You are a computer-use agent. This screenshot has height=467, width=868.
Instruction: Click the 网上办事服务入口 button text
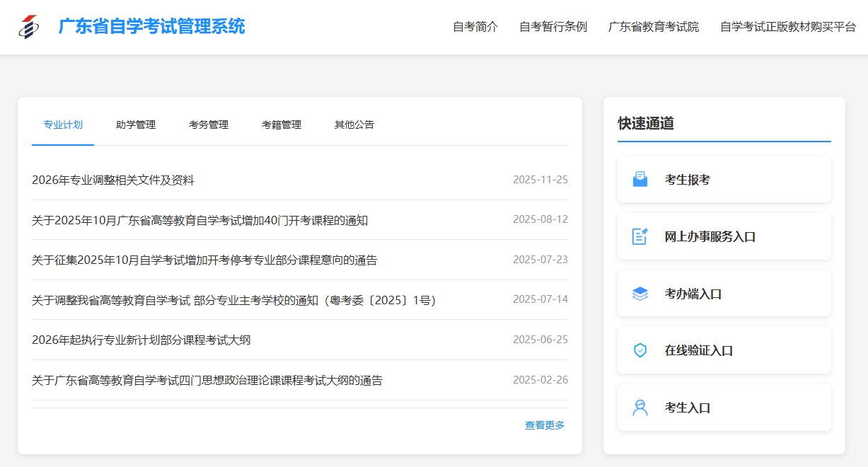[x=710, y=237]
